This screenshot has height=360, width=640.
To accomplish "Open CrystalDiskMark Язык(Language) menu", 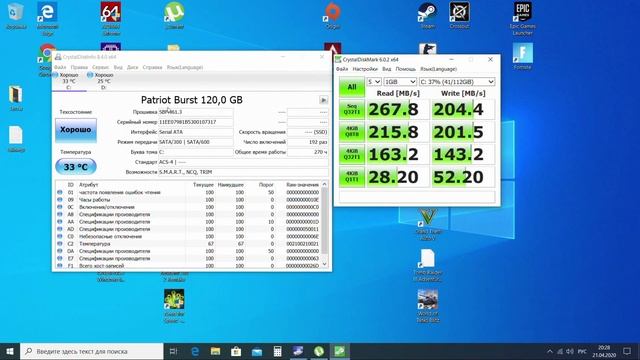I will tap(438, 69).
